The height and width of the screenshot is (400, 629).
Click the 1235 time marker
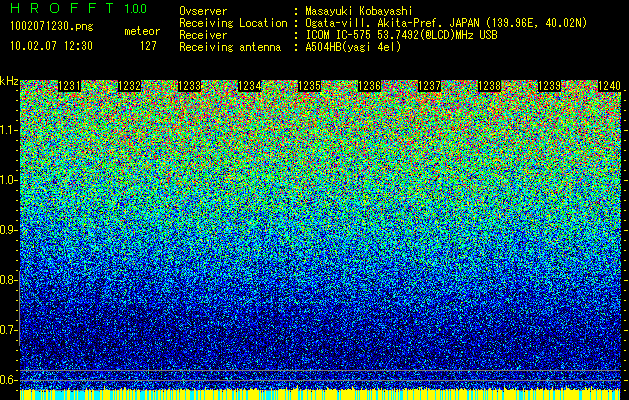coord(309,86)
